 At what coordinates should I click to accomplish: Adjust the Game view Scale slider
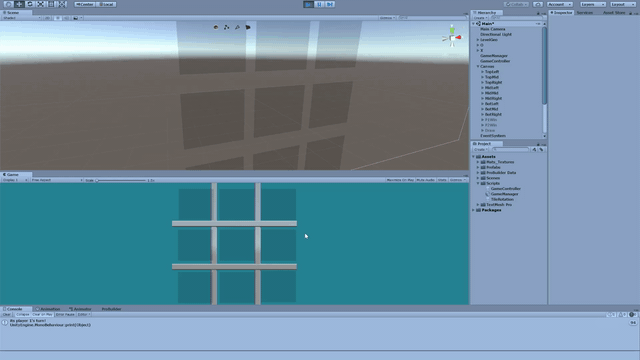[121, 180]
